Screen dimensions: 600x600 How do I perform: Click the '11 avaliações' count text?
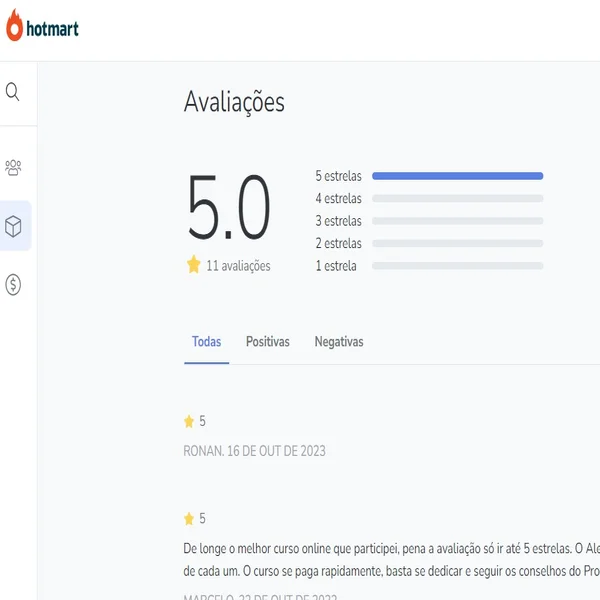(x=238, y=266)
